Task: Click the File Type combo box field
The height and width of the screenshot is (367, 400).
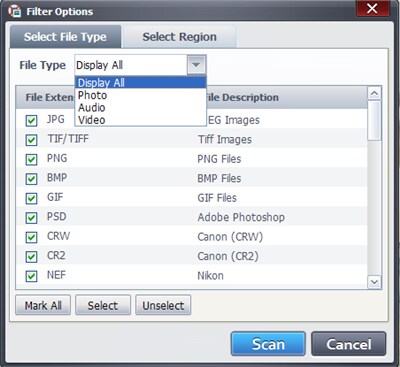Action: point(140,65)
